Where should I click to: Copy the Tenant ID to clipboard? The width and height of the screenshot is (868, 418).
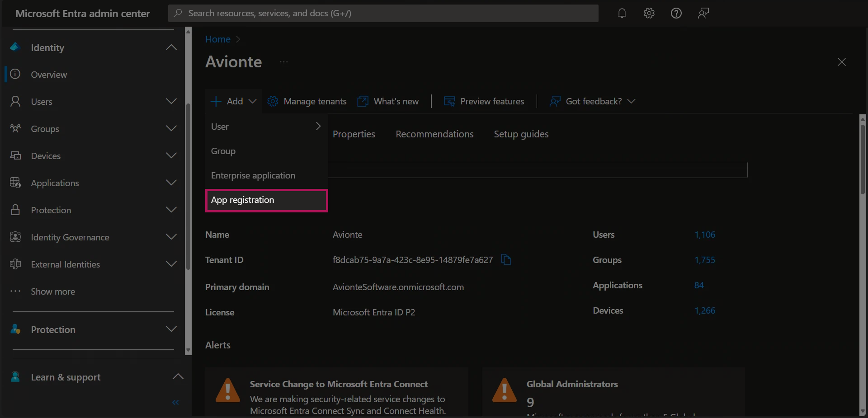click(506, 260)
